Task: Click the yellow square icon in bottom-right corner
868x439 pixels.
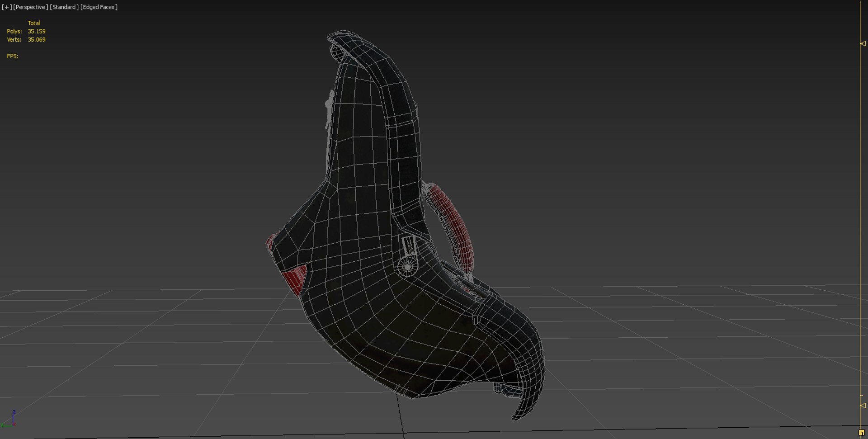Action: [x=861, y=433]
